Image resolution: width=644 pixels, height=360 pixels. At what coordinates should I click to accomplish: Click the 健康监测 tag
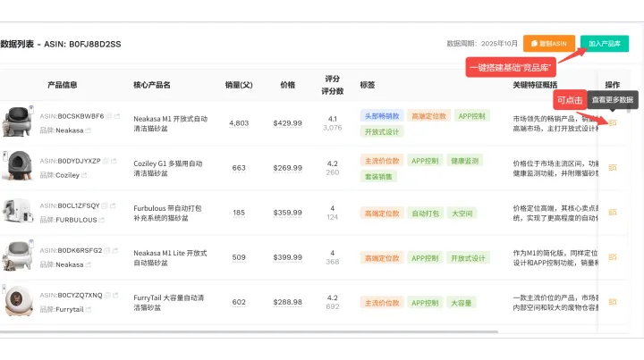coord(470,161)
